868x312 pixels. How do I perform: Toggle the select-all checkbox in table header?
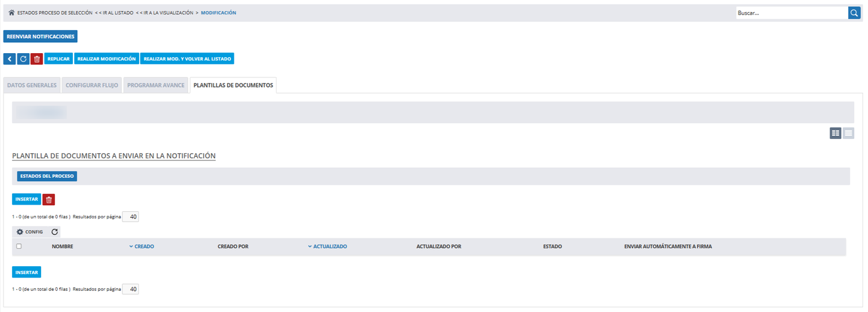(x=19, y=246)
